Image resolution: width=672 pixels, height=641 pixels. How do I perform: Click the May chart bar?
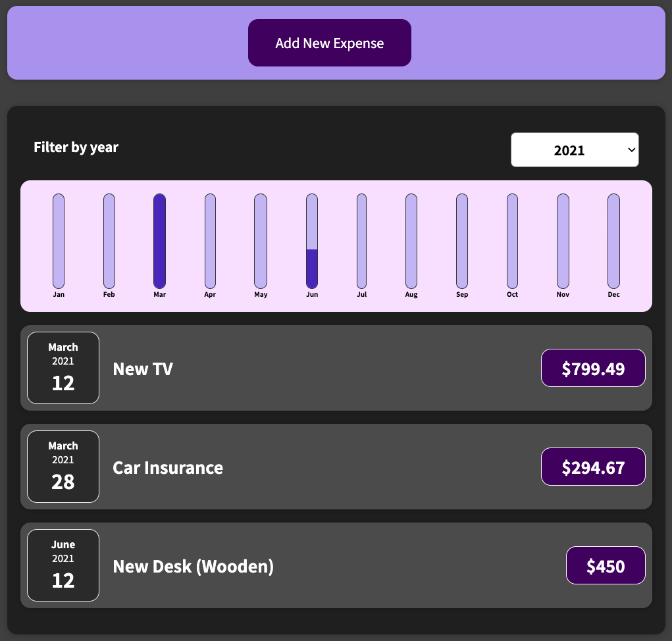tap(261, 241)
